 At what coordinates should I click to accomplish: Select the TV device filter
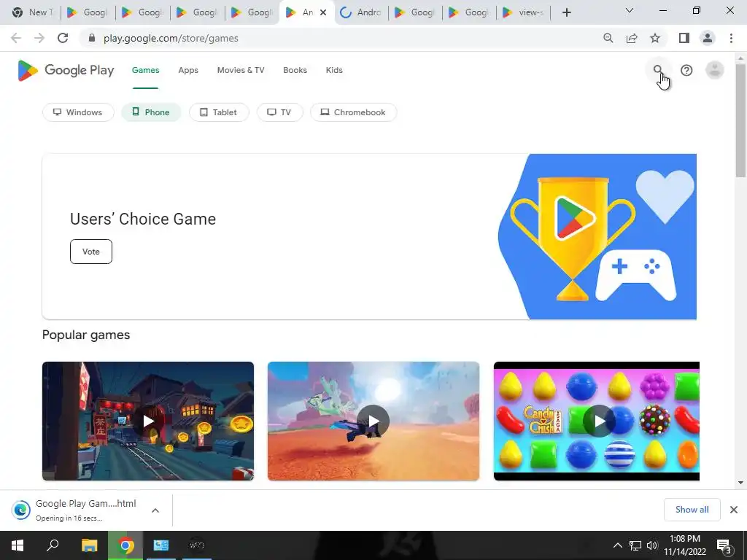pos(279,112)
